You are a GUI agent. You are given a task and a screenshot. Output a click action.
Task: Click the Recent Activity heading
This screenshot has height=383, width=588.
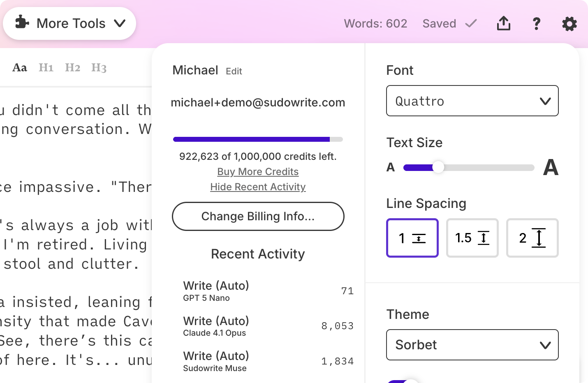258,254
